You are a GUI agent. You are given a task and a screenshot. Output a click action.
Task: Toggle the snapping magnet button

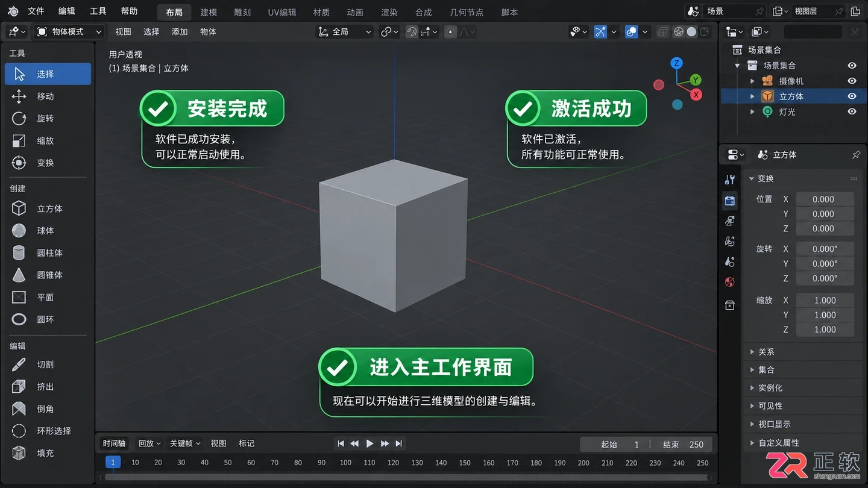pos(412,32)
